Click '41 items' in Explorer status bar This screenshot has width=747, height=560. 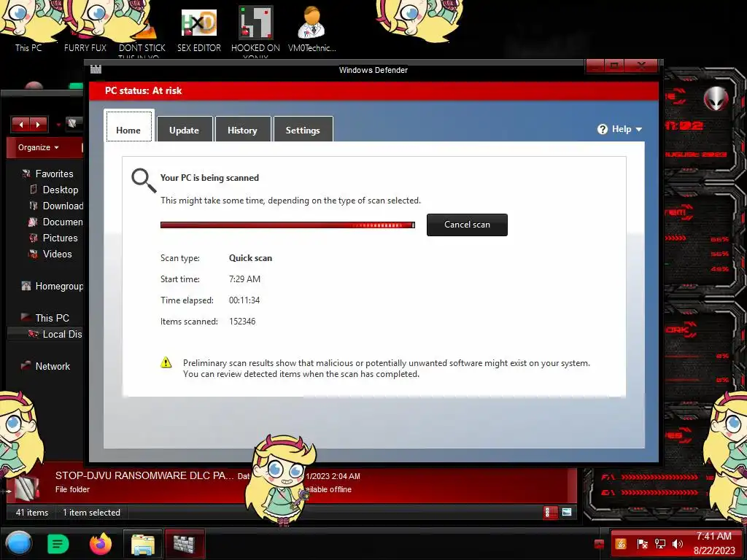(x=32, y=513)
